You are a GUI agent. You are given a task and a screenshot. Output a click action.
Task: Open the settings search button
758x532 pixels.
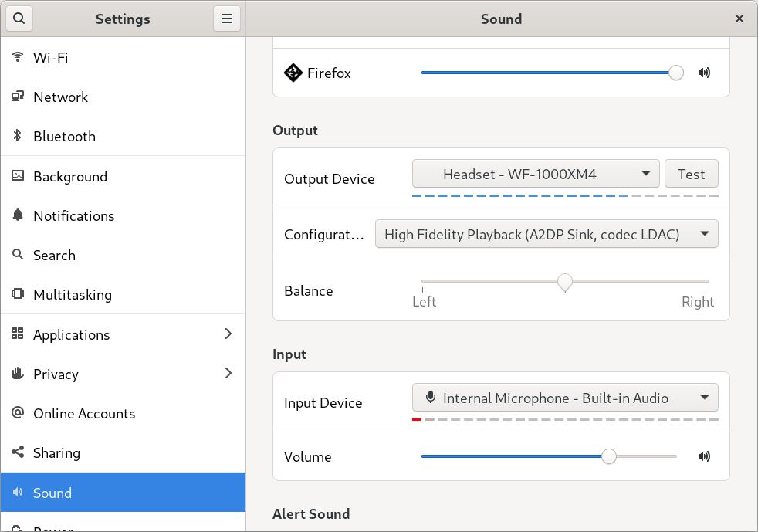[x=19, y=19]
